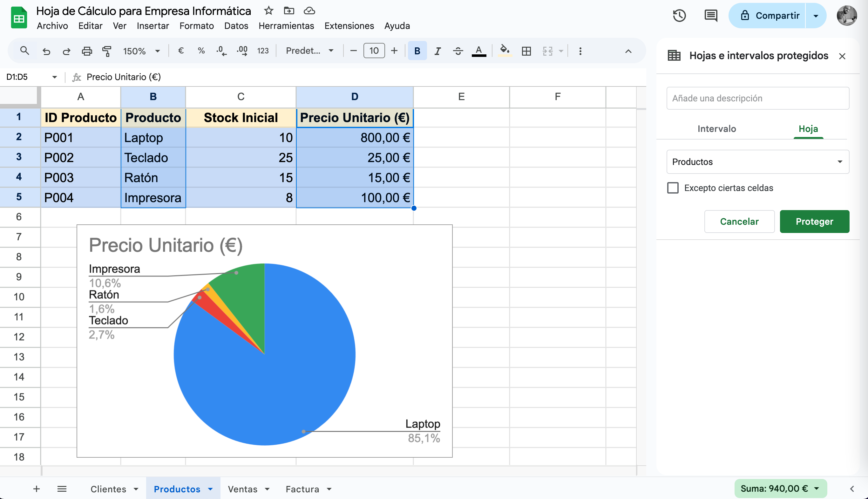The height and width of the screenshot is (499, 868).
Task: Click the strikethrough formatting icon
Action: 458,51
